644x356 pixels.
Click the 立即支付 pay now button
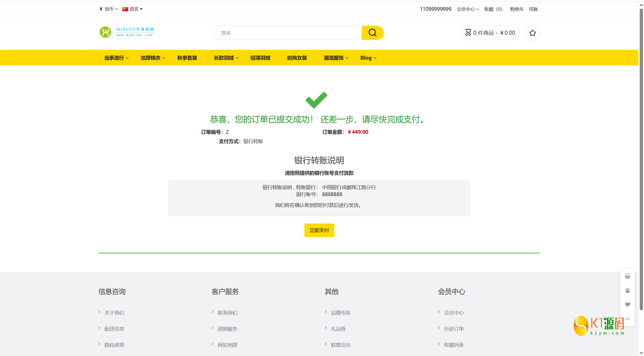319,230
